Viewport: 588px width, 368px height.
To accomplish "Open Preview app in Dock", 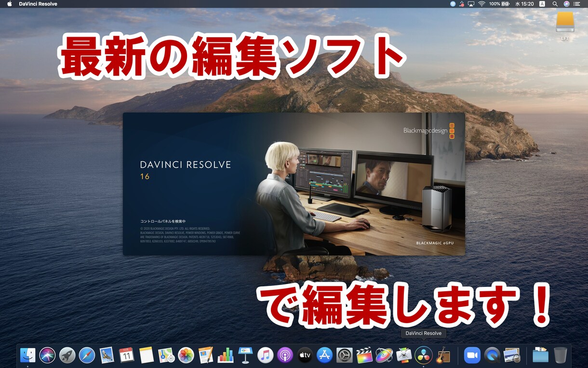I will click(x=512, y=355).
